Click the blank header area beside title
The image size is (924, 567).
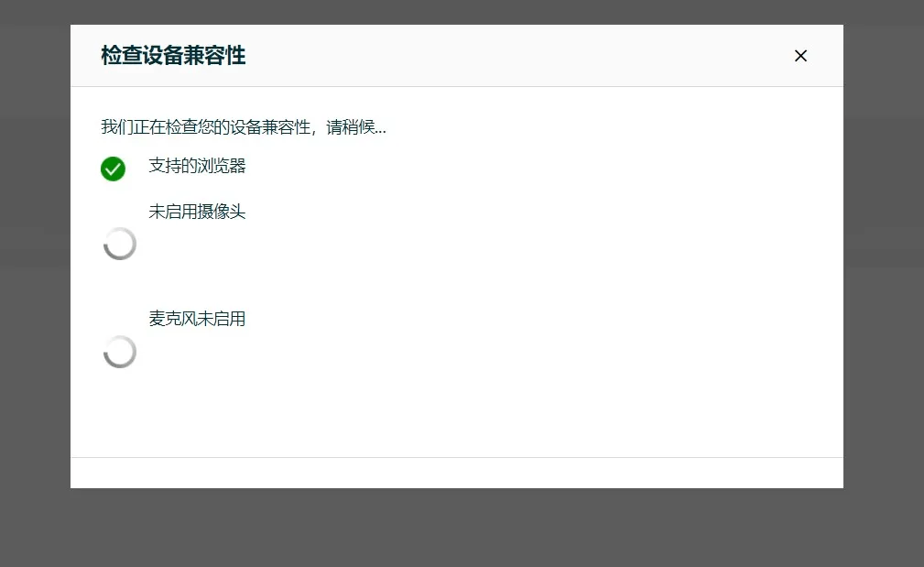(513, 56)
